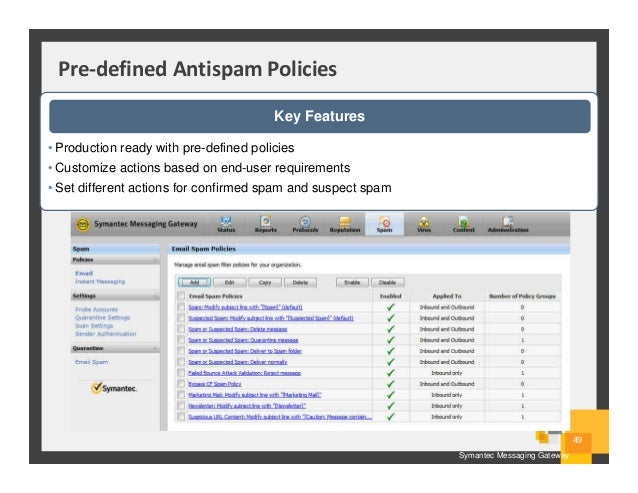Image resolution: width=638 pixels, height=493 pixels.
Task: Check box for Spam or Suspected: Quarantine message
Action: 181,340
